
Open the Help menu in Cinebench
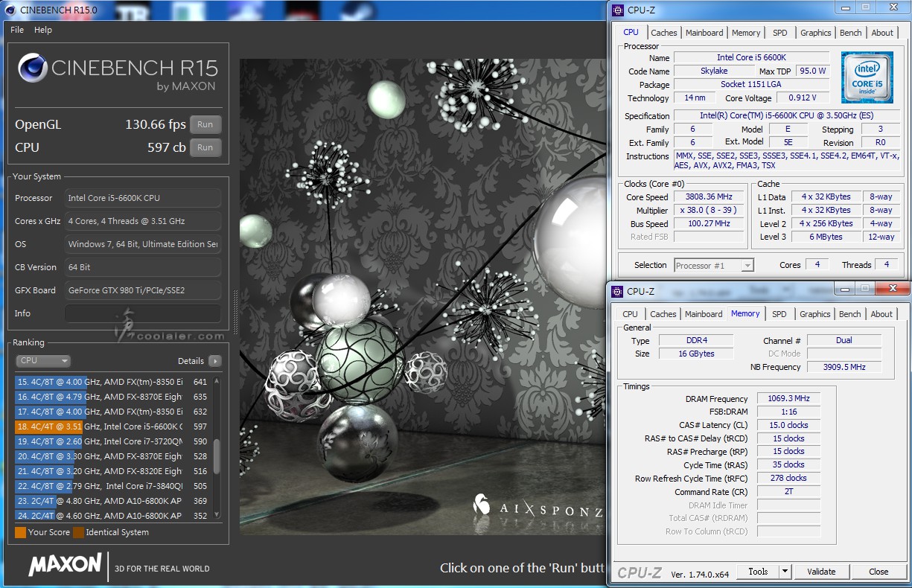[43, 30]
